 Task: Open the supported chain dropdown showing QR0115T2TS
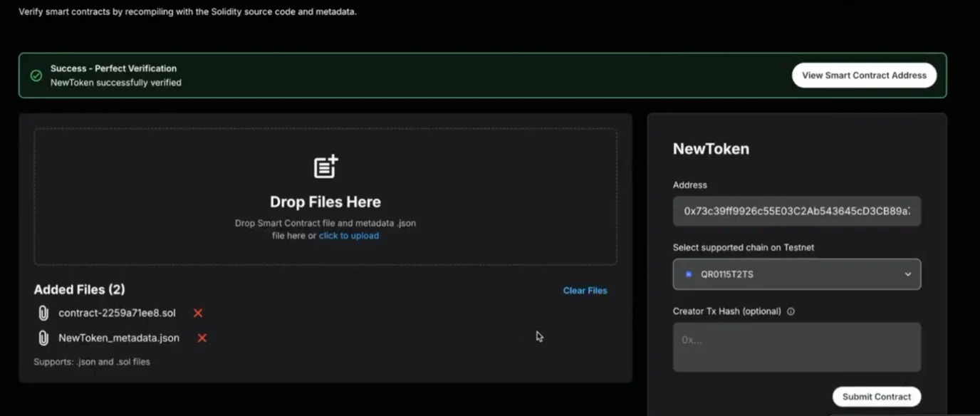coord(796,274)
